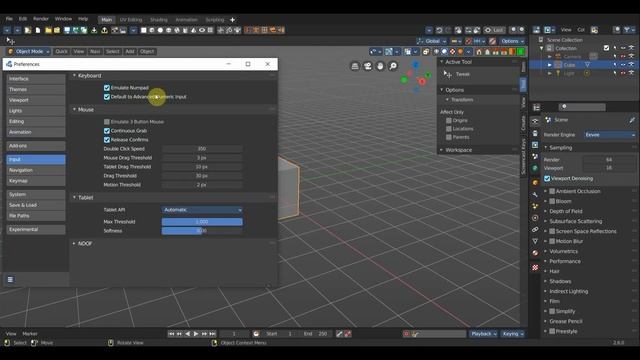Open the Render menu

41,19
